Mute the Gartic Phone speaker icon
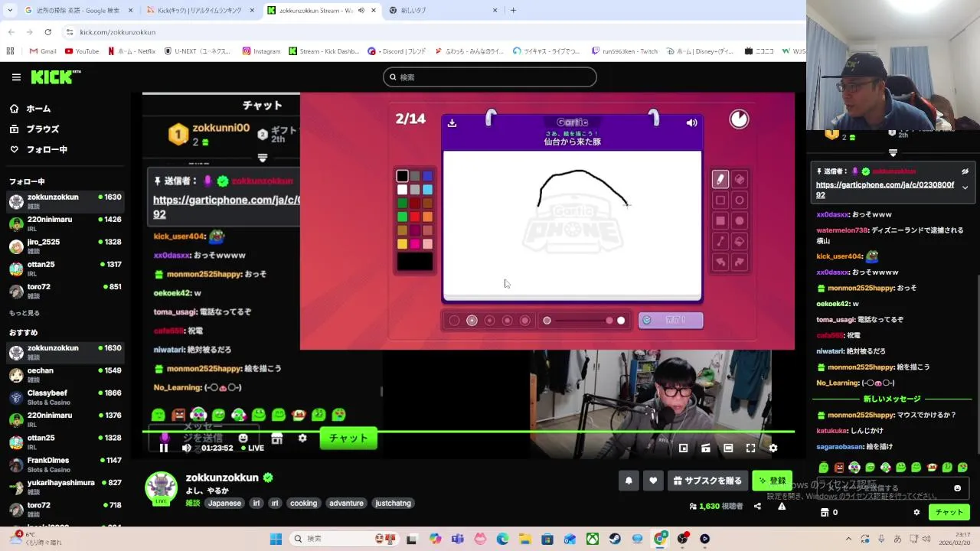The width and height of the screenshot is (980, 551). [x=691, y=122]
